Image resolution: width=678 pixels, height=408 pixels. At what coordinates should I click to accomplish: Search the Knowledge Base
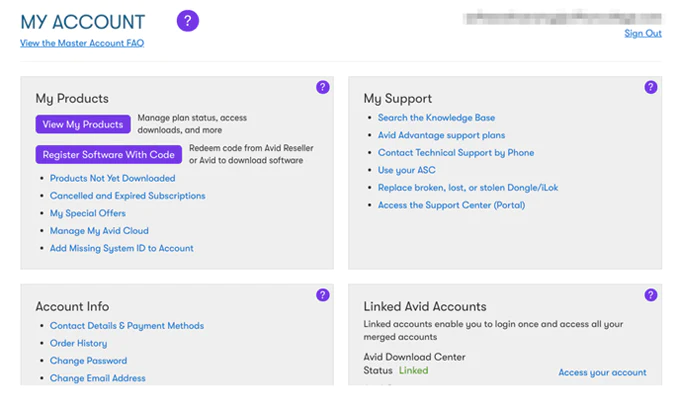pos(436,118)
